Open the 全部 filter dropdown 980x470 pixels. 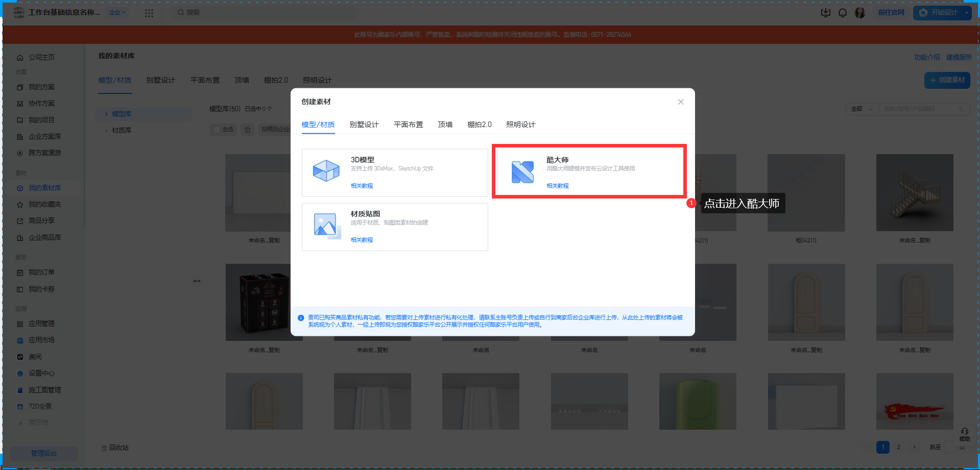click(862, 109)
